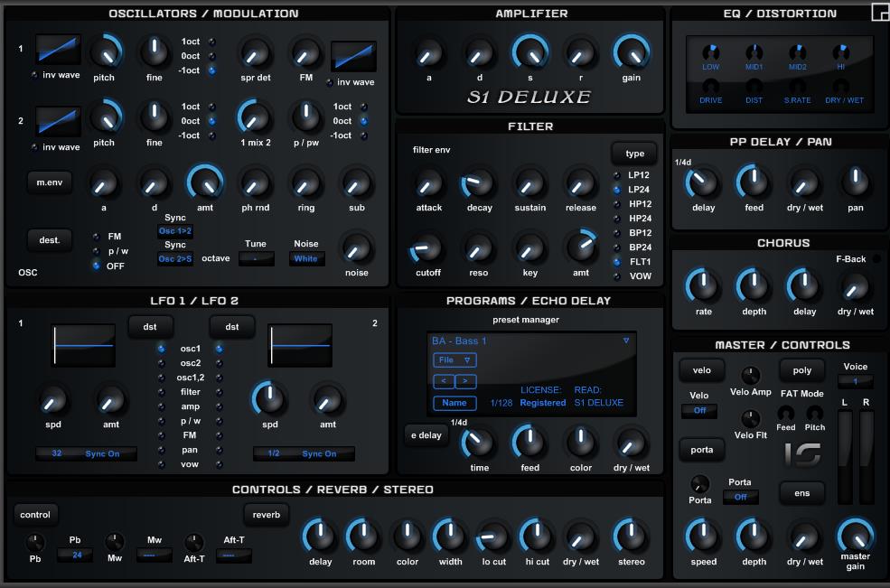This screenshot has width=890, height=588.
Task: Toggle inv wave for oscillator 1
Action: pos(34,75)
